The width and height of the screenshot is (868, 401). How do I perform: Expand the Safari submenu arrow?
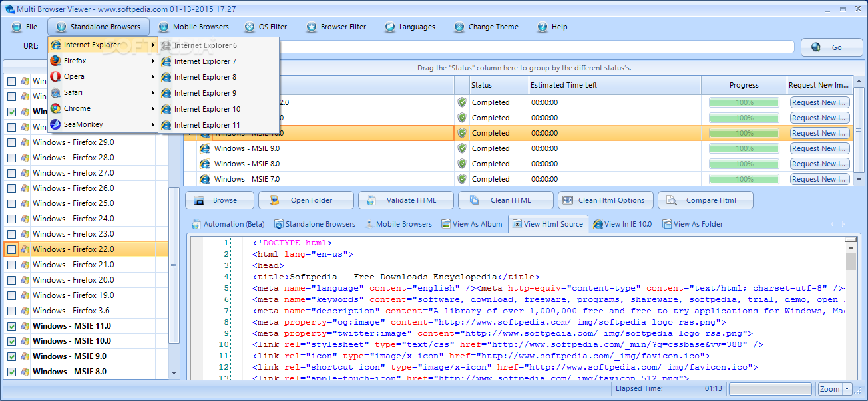tap(152, 92)
